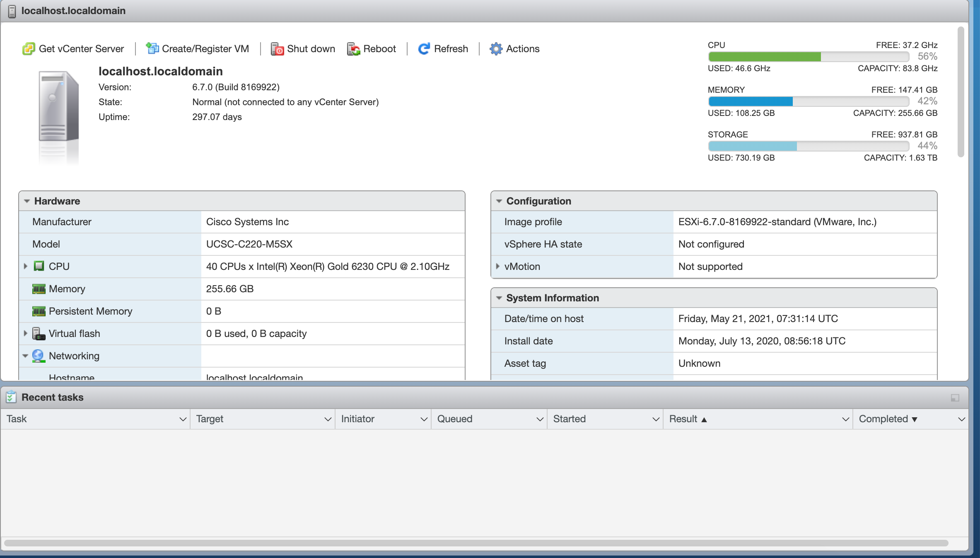Open the Target column dropdown menu

(x=328, y=419)
